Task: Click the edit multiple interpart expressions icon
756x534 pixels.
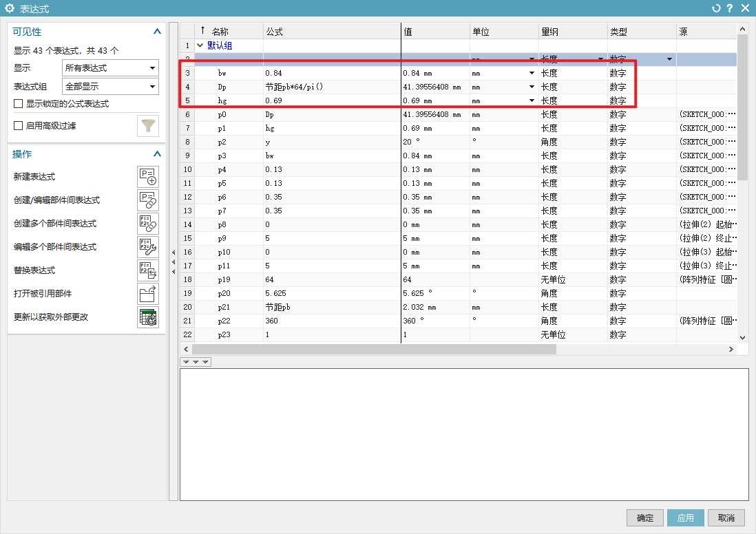Action: point(148,247)
